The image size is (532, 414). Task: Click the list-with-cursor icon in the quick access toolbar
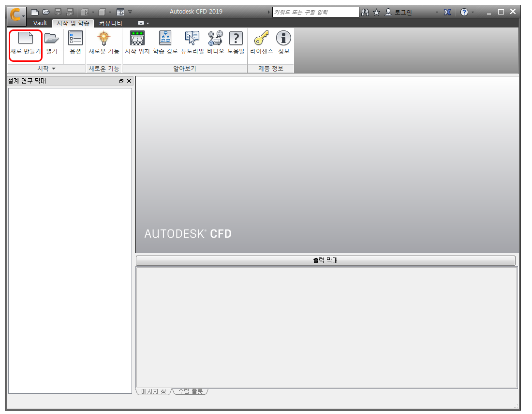click(120, 12)
